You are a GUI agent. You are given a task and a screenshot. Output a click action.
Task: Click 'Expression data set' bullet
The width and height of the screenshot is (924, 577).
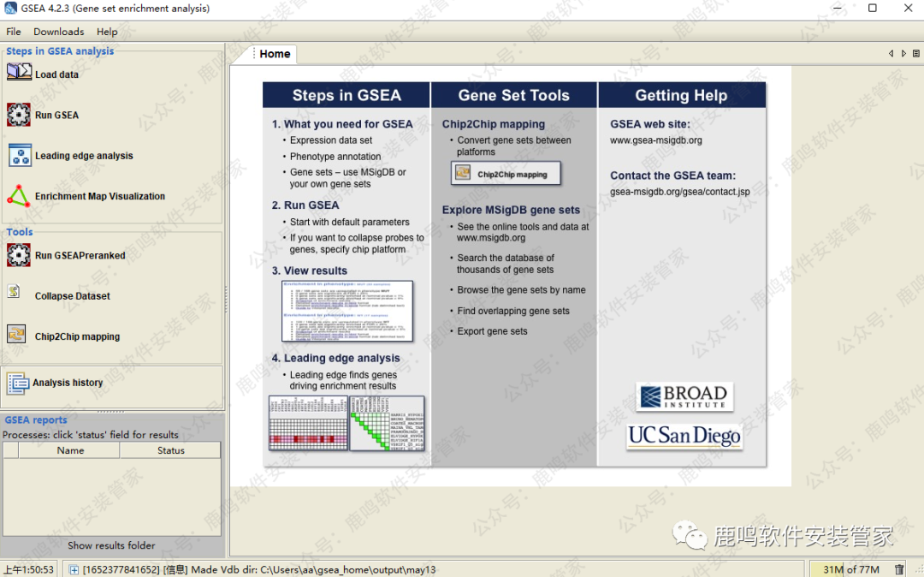pos(331,140)
